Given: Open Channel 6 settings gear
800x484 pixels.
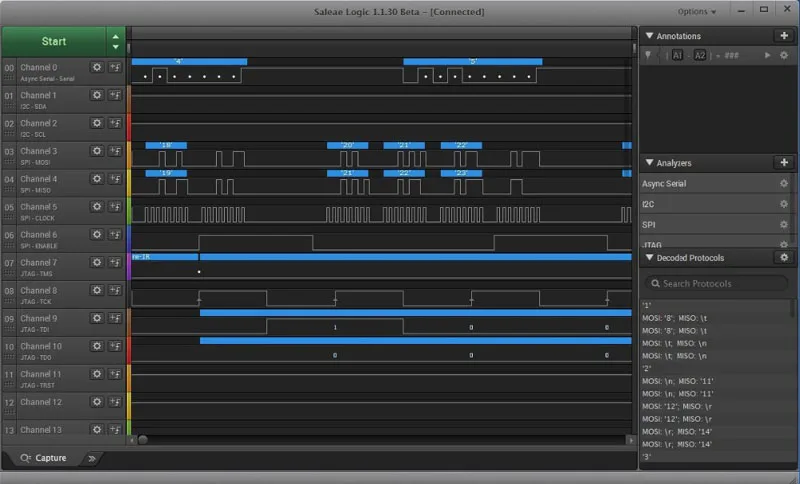Looking at the screenshot, I should tap(96, 235).
